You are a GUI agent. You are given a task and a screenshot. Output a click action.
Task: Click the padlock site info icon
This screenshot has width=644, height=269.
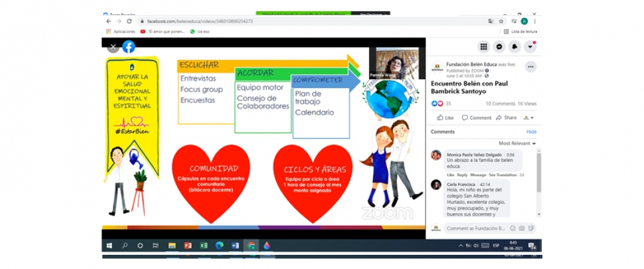[142, 21]
